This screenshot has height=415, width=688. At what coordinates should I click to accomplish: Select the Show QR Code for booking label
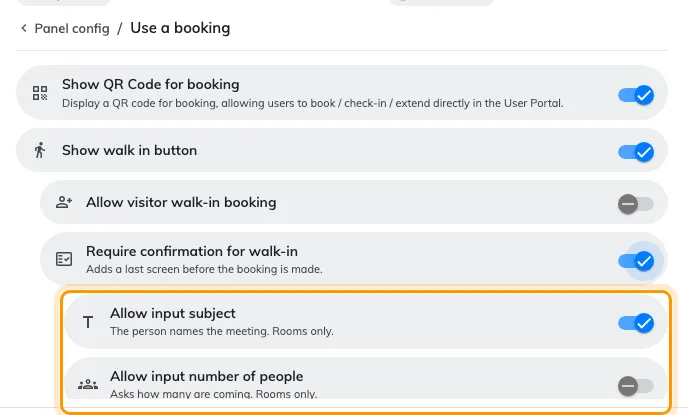click(x=150, y=84)
